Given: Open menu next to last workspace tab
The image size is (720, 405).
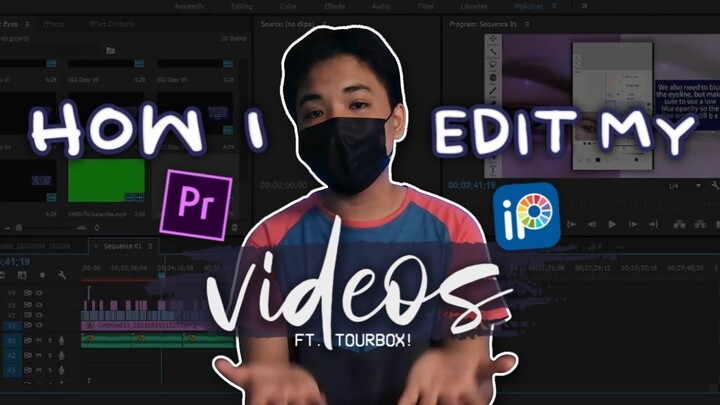Looking at the screenshot, I should 554,6.
